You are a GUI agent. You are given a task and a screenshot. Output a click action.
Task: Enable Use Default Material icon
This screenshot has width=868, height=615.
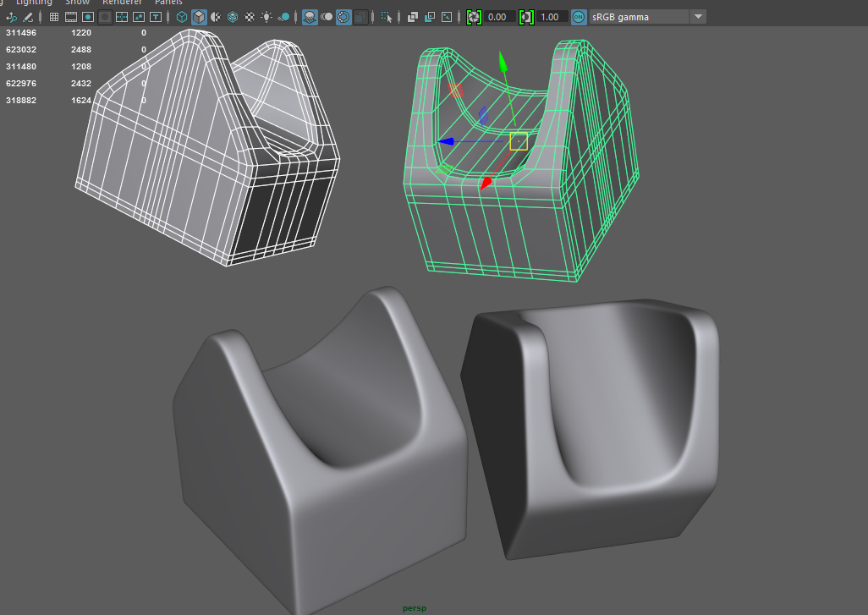click(216, 17)
